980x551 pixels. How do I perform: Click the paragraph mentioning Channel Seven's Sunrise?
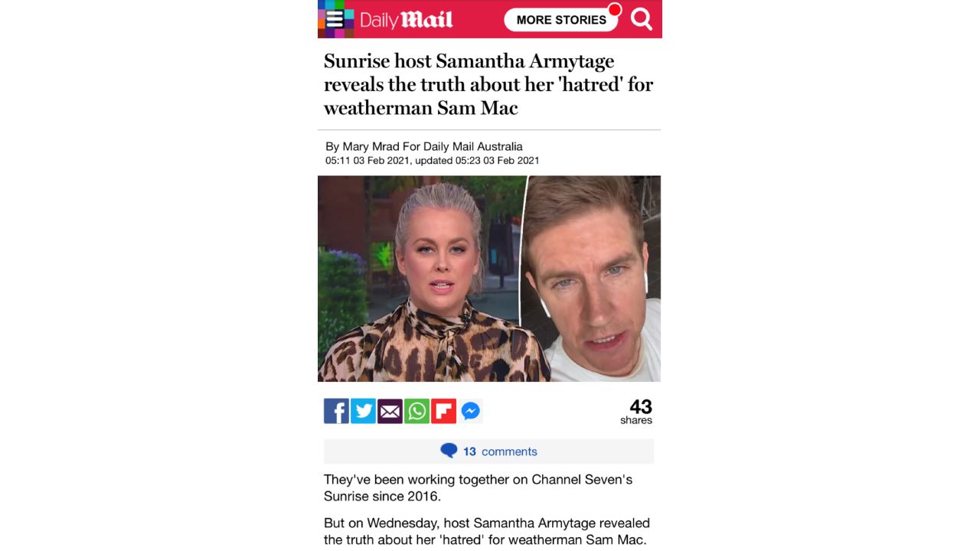click(478, 487)
